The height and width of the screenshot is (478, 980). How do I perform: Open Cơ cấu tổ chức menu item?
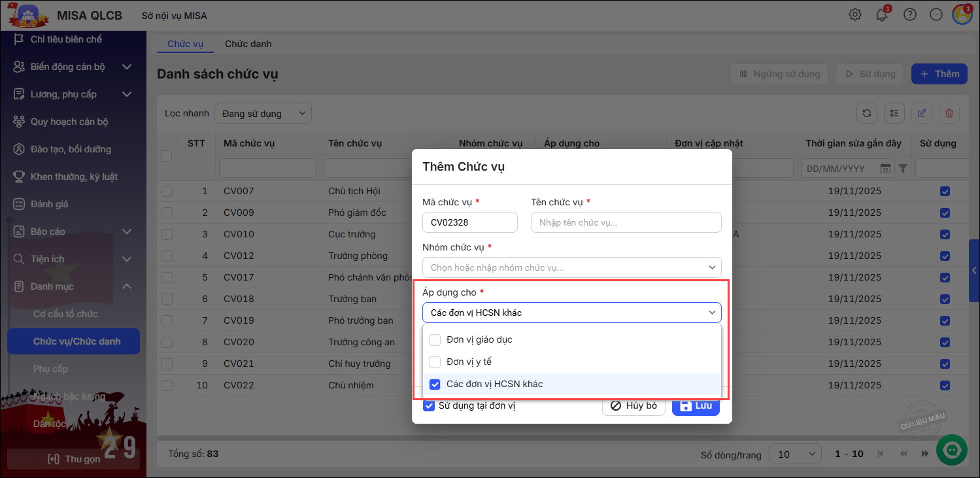point(65,314)
